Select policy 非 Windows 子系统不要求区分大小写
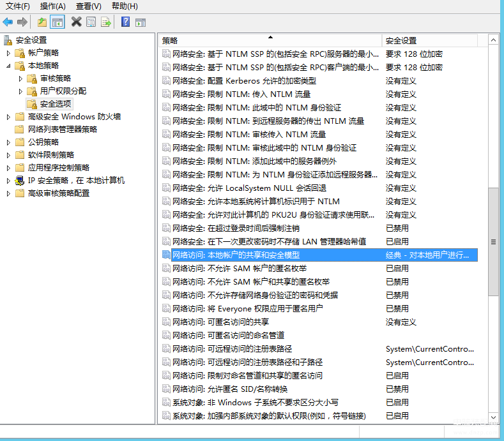Viewport: 504px width, 441px height. (256, 402)
